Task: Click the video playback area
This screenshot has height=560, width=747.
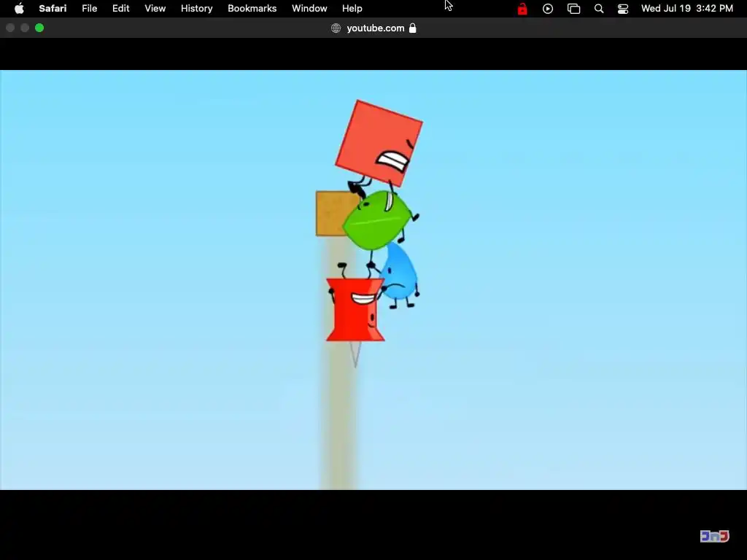Action: coord(373,280)
